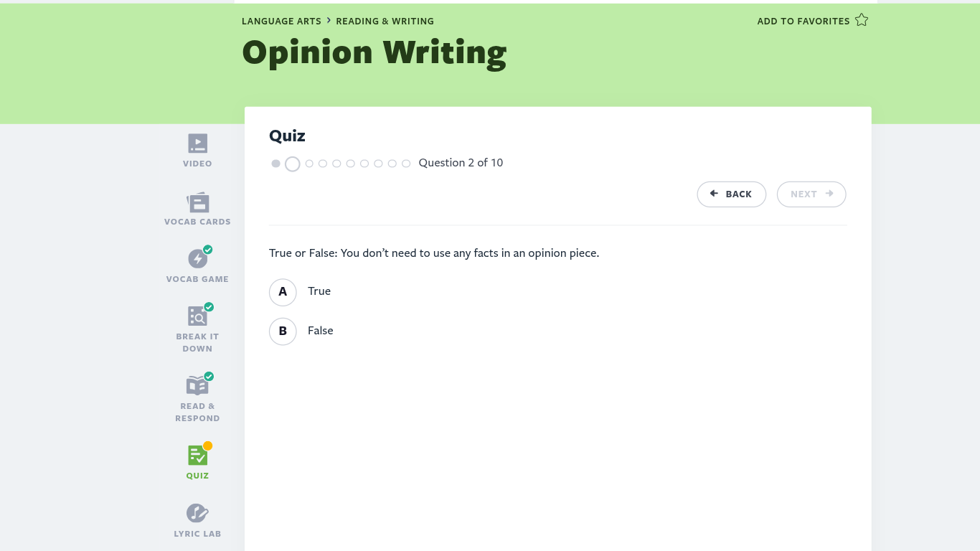Select answer A, True
The height and width of the screenshot is (551, 980).
point(283,292)
